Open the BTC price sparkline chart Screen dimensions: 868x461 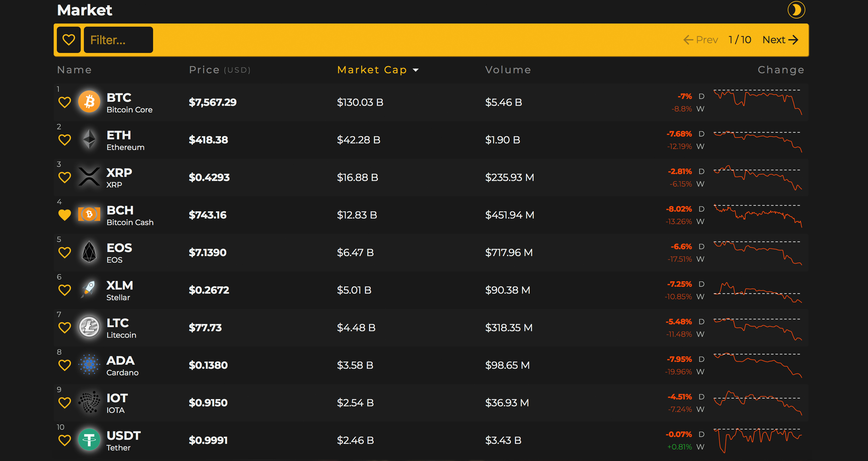(x=758, y=102)
